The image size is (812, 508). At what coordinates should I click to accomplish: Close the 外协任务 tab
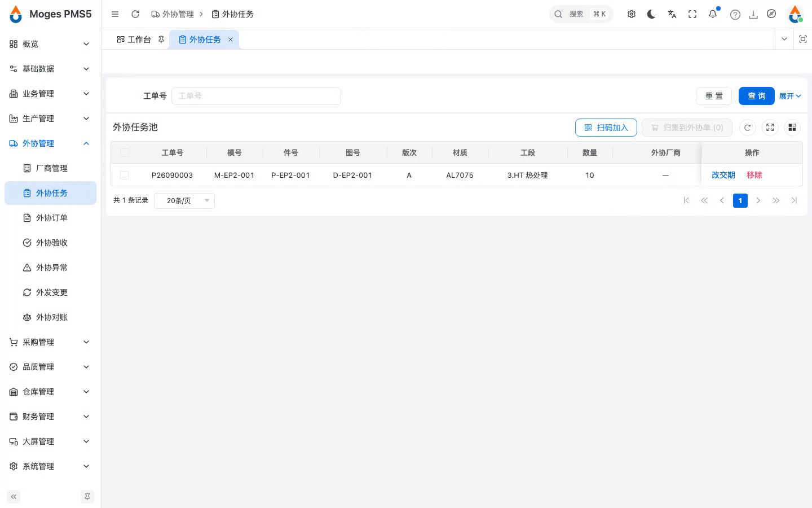[231, 40]
